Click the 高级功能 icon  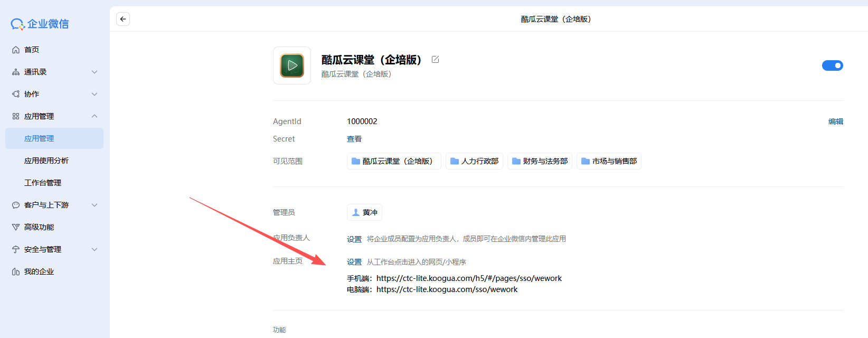point(16,227)
